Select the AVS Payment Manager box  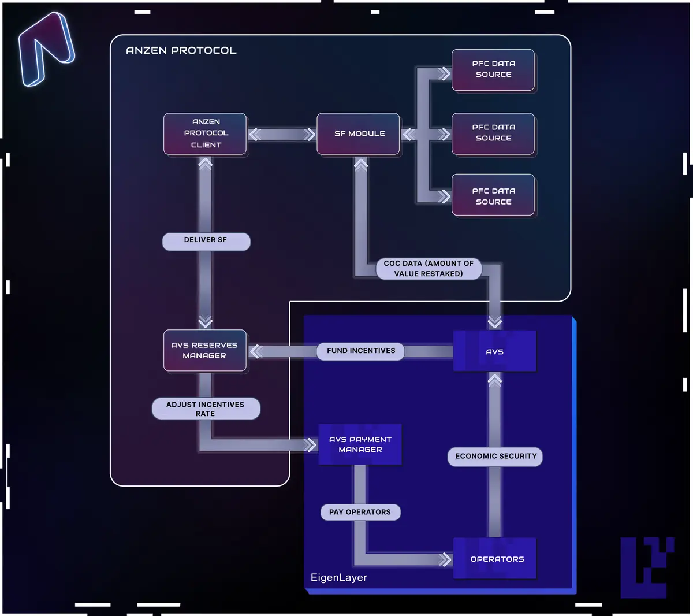[x=360, y=444]
